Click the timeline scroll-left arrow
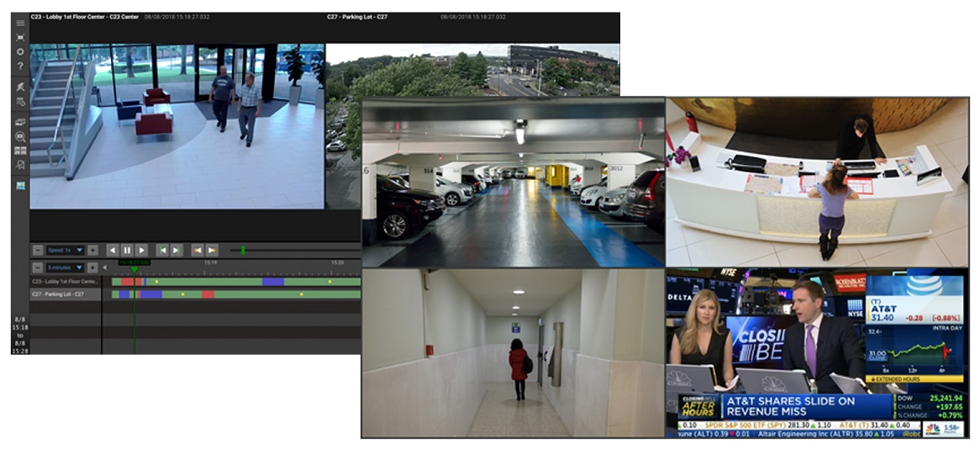Screen dimensions: 980x449 coord(105,267)
